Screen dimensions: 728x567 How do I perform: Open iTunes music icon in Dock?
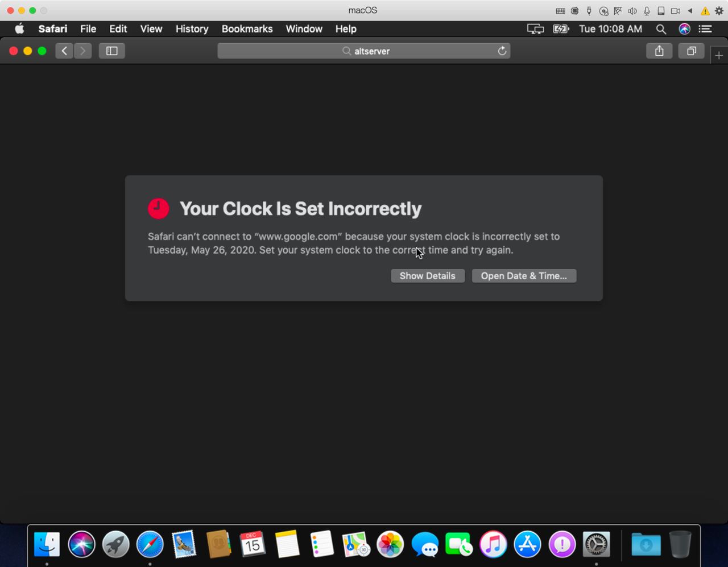(x=493, y=545)
